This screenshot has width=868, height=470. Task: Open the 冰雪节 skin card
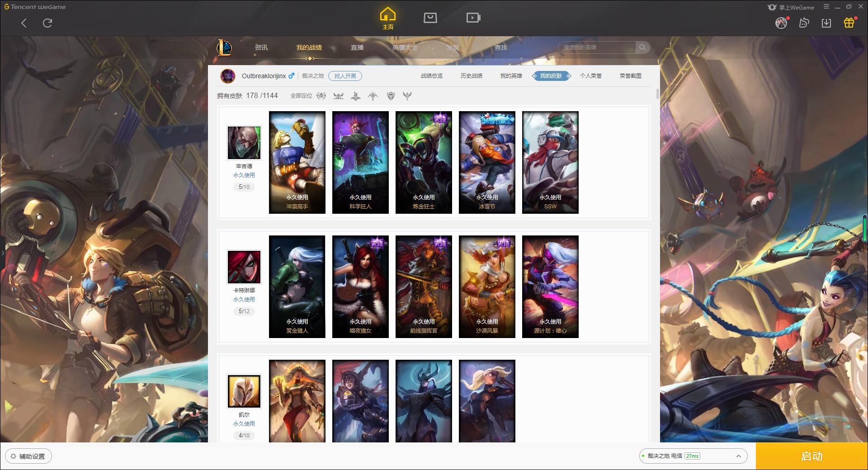click(487, 162)
